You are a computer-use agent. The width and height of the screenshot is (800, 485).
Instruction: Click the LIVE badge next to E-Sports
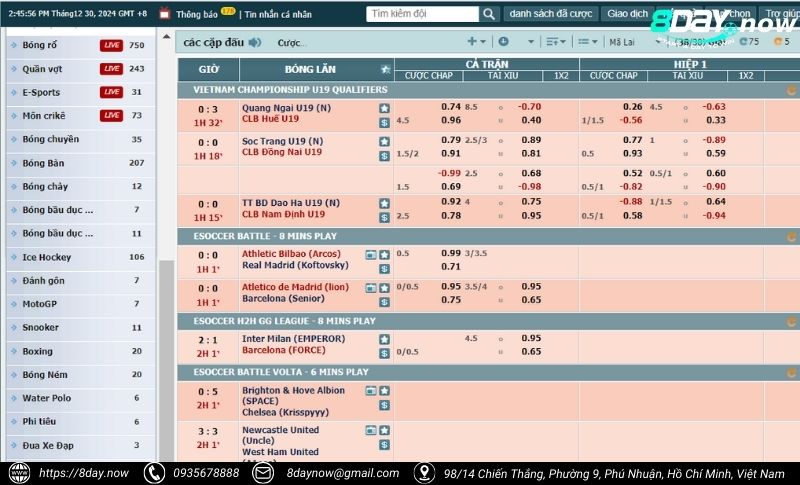coord(111,92)
